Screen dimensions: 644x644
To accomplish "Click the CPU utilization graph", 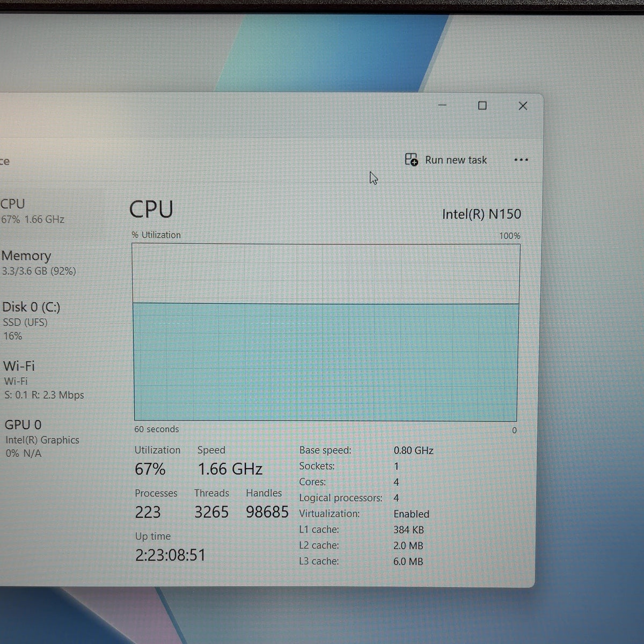I will pos(326,333).
